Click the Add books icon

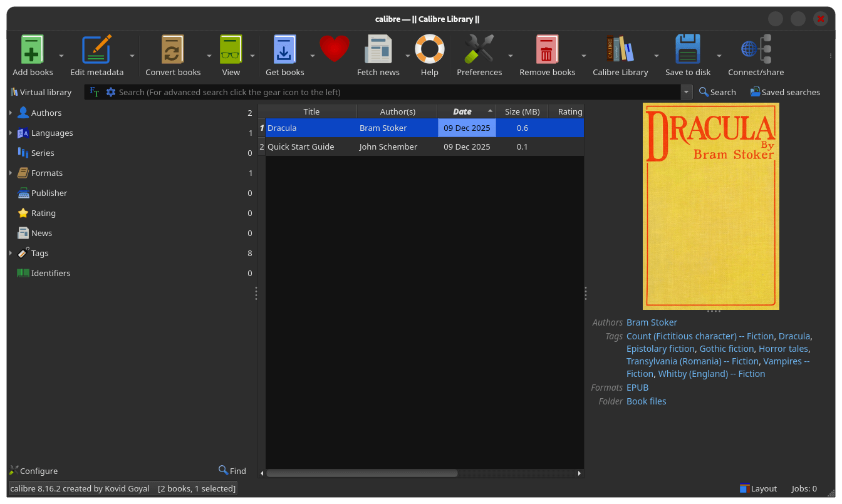[x=32, y=49]
